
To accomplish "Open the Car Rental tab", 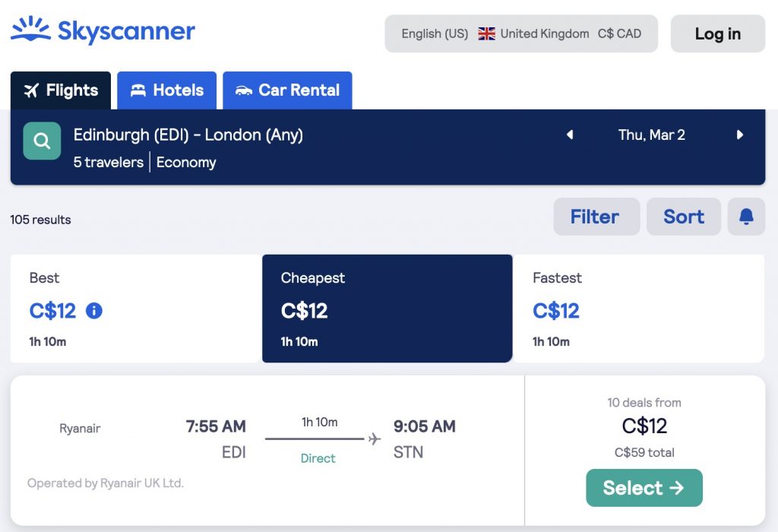I will click(x=287, y=90).
